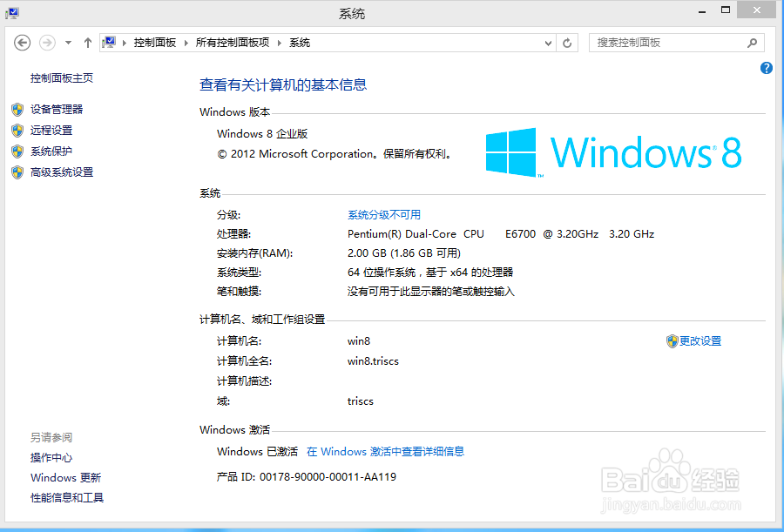This screenshot has width=784, height=532.
Task: Click the Windows 8 企业版 text
Action: click(x=262, y=134)
